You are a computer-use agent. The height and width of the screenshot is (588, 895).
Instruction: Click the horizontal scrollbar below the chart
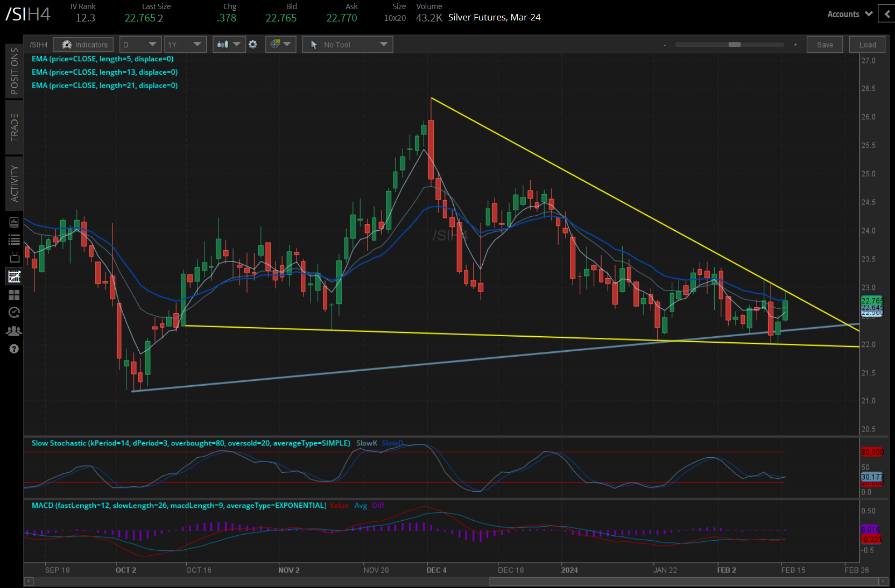point(683,582)
